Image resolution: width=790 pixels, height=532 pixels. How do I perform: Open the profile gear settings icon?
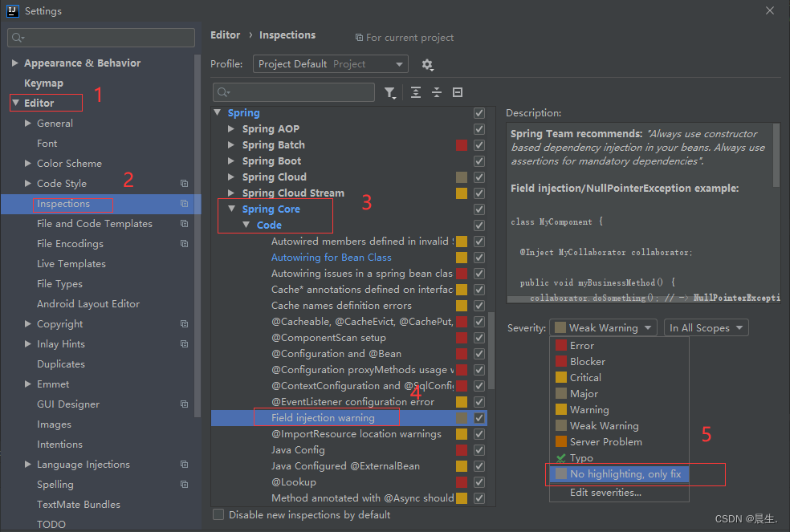(427, 64)
